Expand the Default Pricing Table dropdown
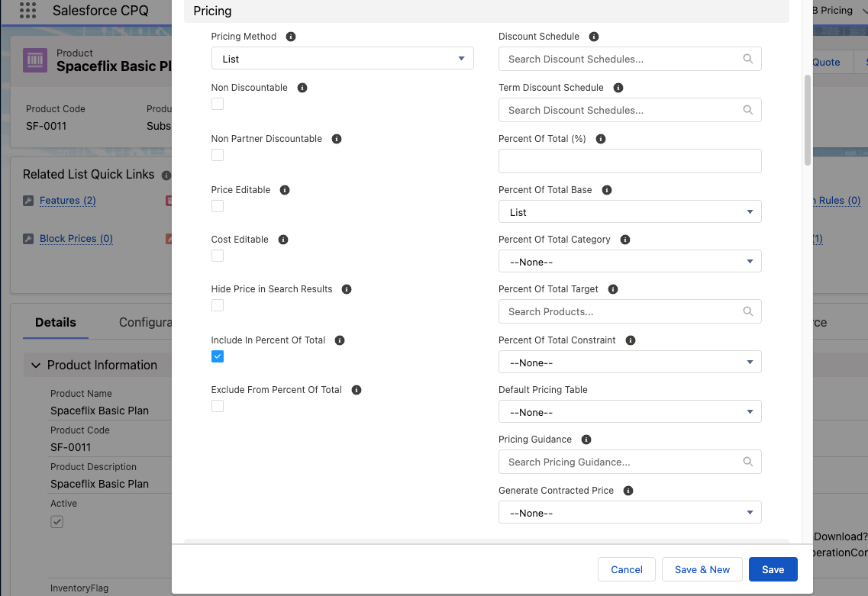The width and height of the screenshot is (868, 596). click(x=629, y=412)
